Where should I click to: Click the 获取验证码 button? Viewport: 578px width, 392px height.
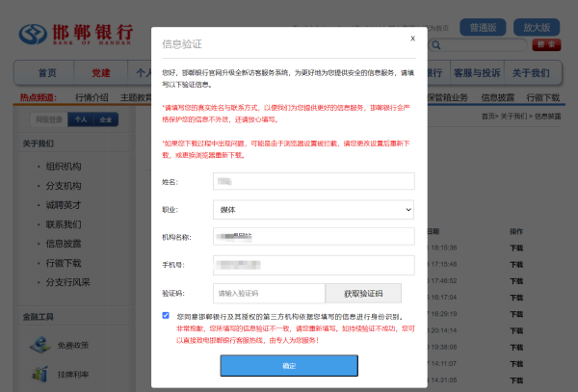click(363, 293)
